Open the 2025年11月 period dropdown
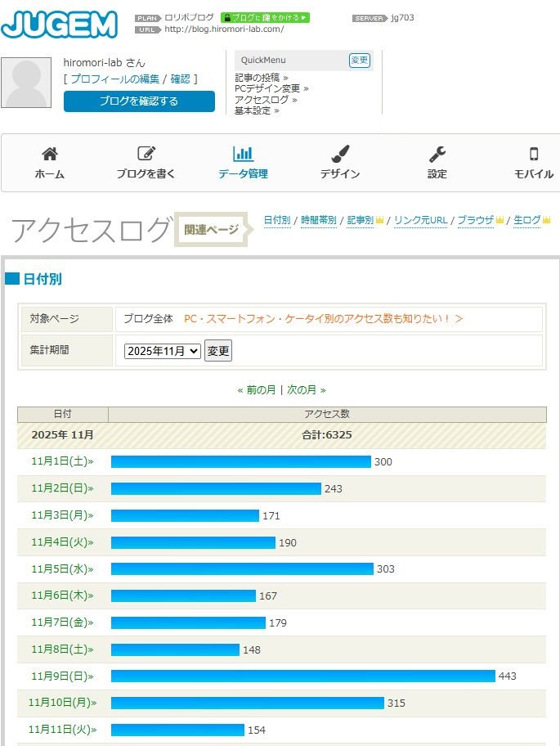This screenshot has width=560, height=746. (x=162, y=351)
